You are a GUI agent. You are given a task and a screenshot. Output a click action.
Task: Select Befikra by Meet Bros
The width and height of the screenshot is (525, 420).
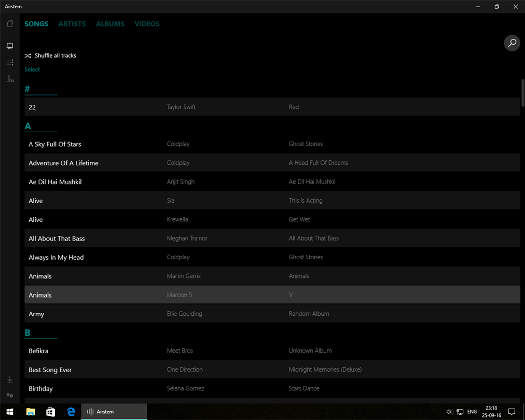[x=272, y=351]
